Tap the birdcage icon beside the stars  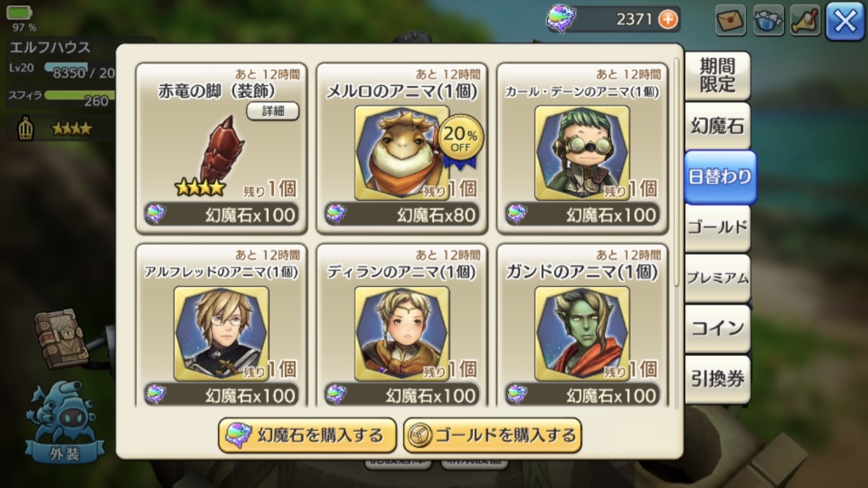[26, 128]
